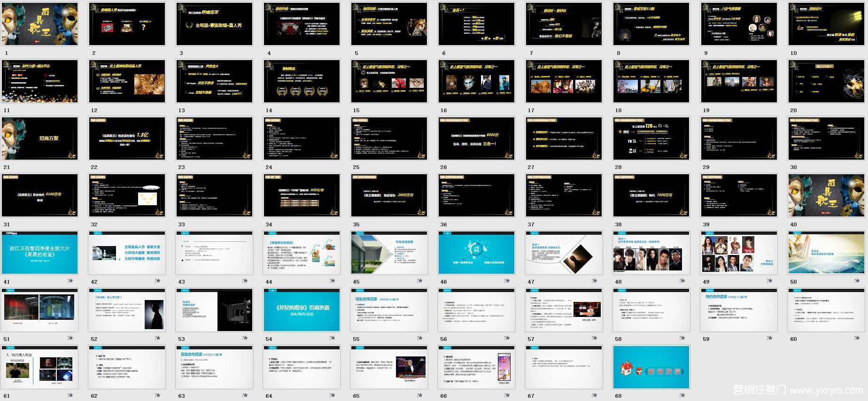Click the transition star icon under slide 47
The width and height of the screenshot is (868, 401).
(595, 281)
